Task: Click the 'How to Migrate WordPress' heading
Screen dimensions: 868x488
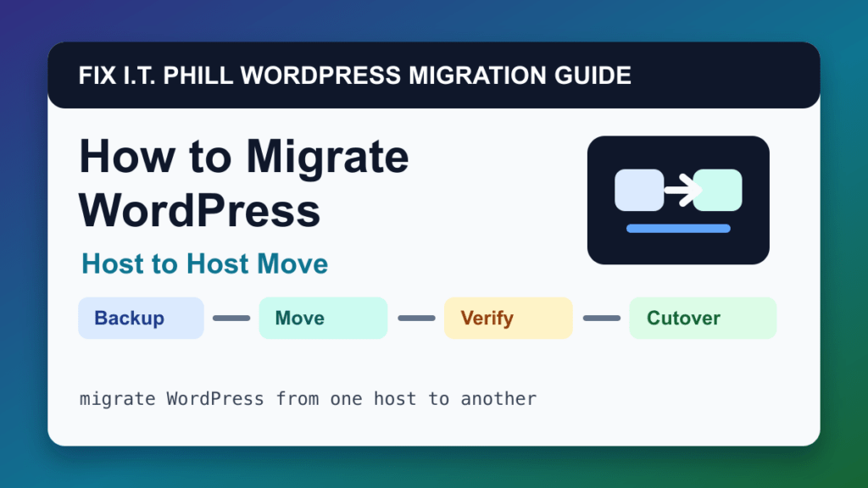Action: click(243, 183)
